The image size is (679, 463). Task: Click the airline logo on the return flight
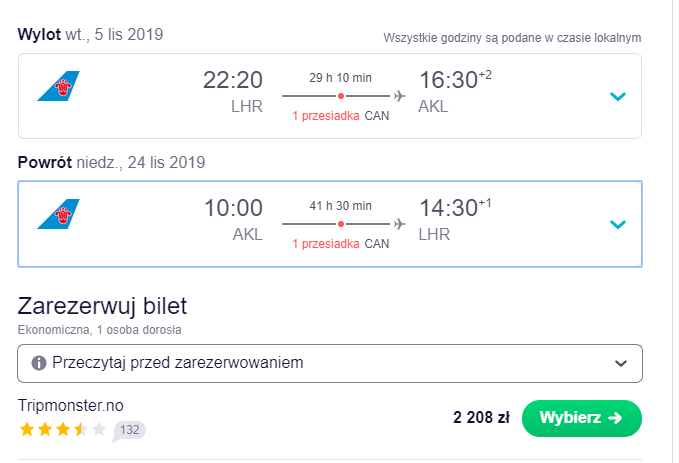coord(58,214)
